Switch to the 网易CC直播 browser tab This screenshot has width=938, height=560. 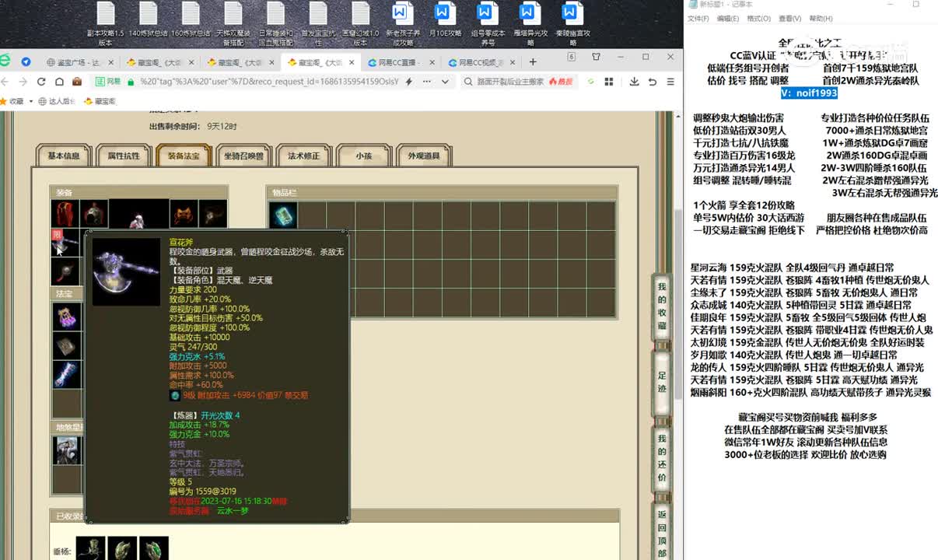pyautogui.click(x=401, y=62)
